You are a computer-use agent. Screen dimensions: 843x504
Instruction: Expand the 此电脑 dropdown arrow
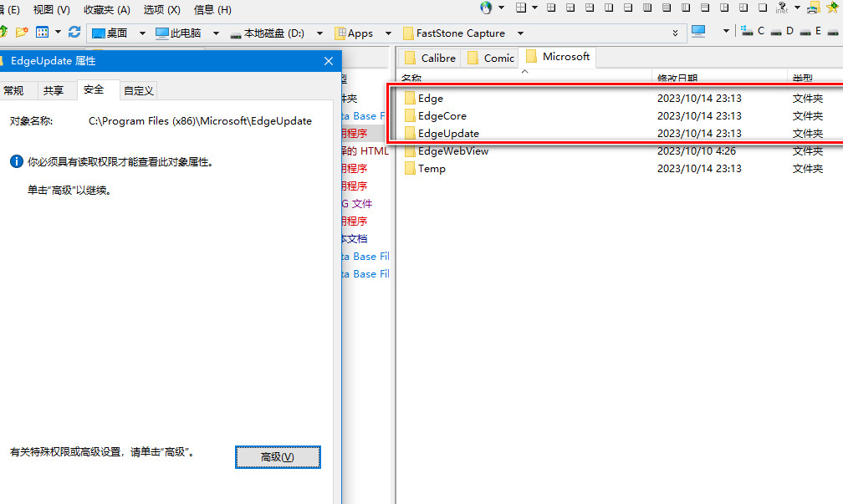tap(216, 33)
